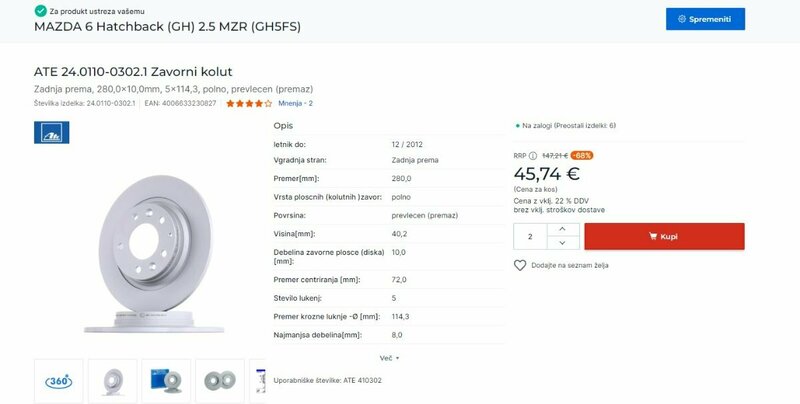This screenshot has height=404, width=800.
Task: Click the RRP info icon
Action: click(x=534, y=155)
